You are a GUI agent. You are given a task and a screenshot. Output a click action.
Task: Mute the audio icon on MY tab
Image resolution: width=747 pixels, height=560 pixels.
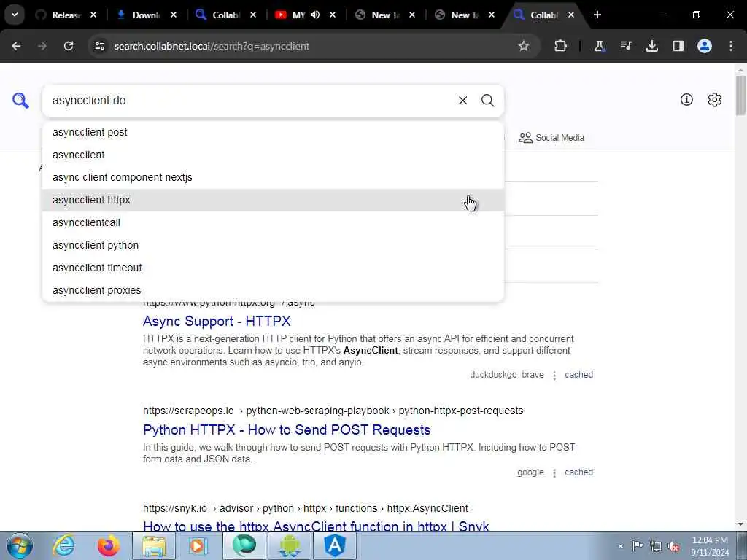pyautogui.click(x=315, y=15)
